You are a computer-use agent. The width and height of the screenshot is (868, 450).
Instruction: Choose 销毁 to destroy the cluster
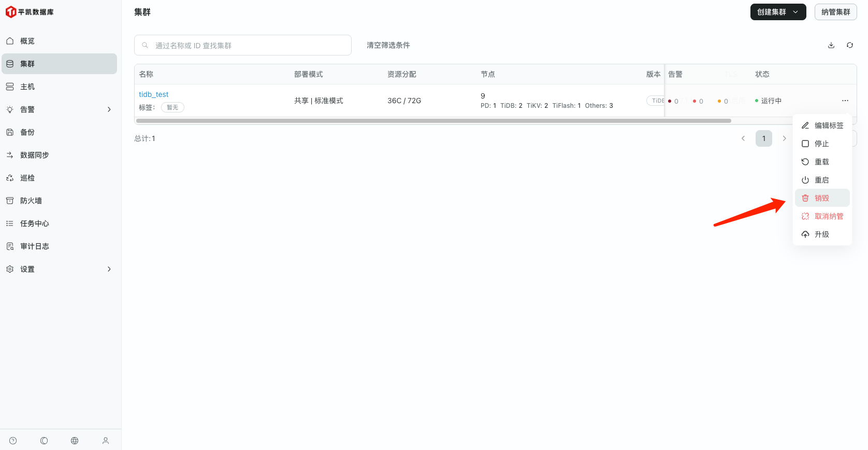click(822, 198)
